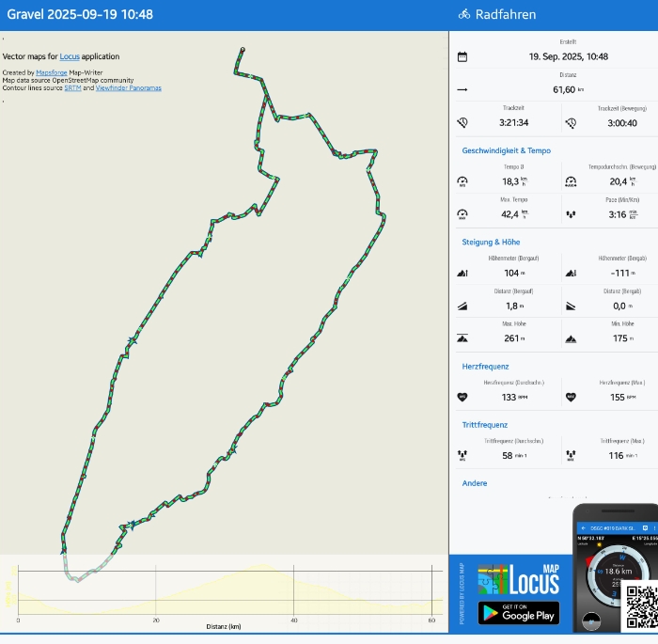Click the elevation profile chart at 40 km

294,592
